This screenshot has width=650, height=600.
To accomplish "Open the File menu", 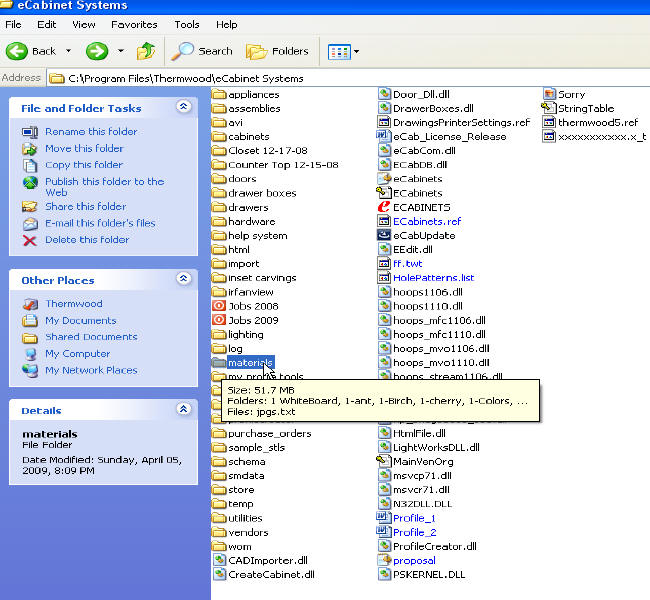I will [13, 24].
